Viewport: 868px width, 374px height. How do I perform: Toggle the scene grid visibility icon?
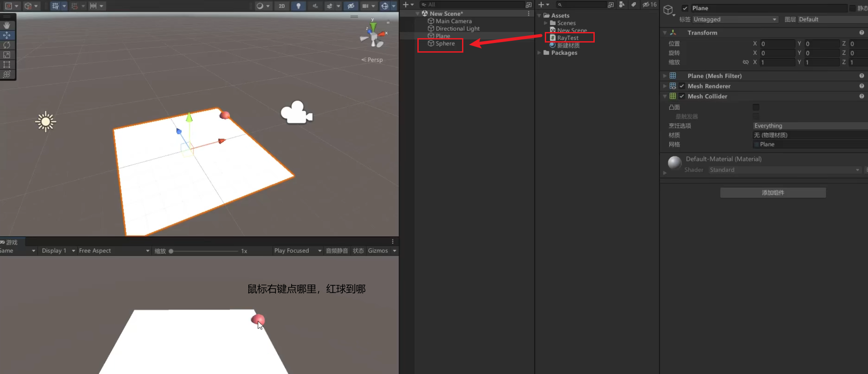(55, 6)
